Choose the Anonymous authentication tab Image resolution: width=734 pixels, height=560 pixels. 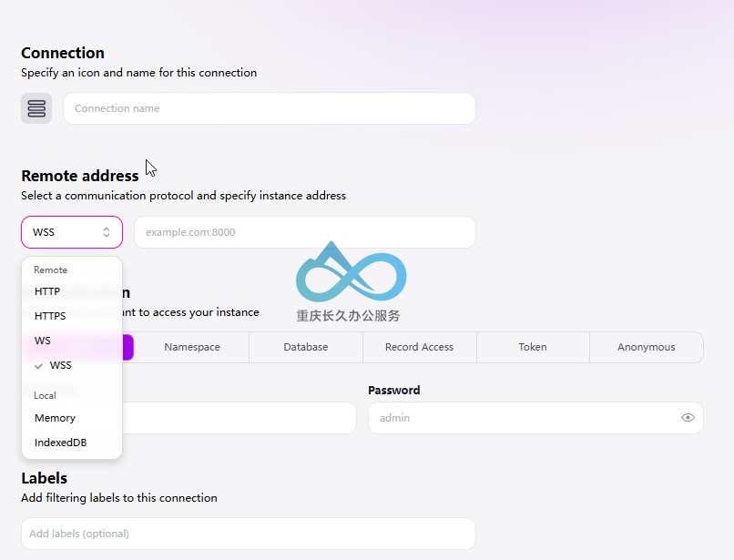pyautogui.click(x=646, y=347)
